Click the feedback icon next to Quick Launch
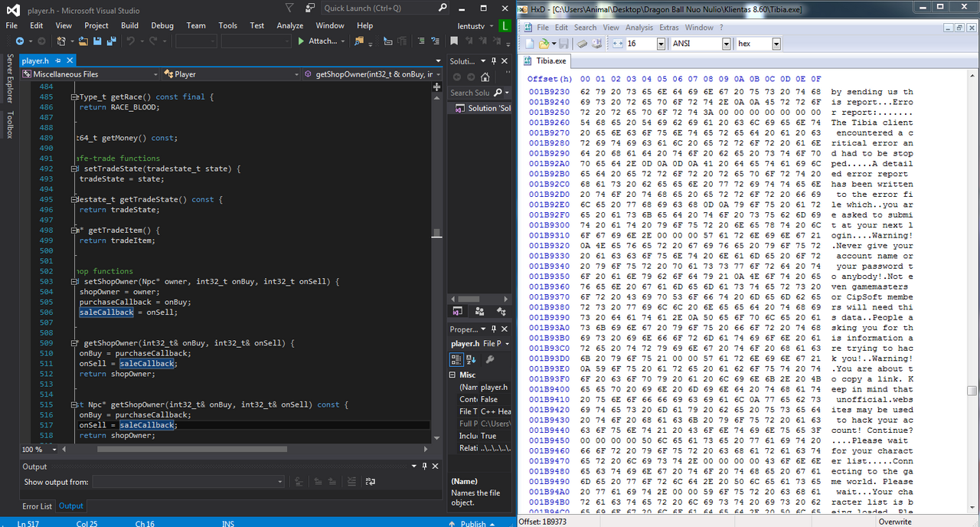Screen dimensions: 980x527 tap(309, 8)
